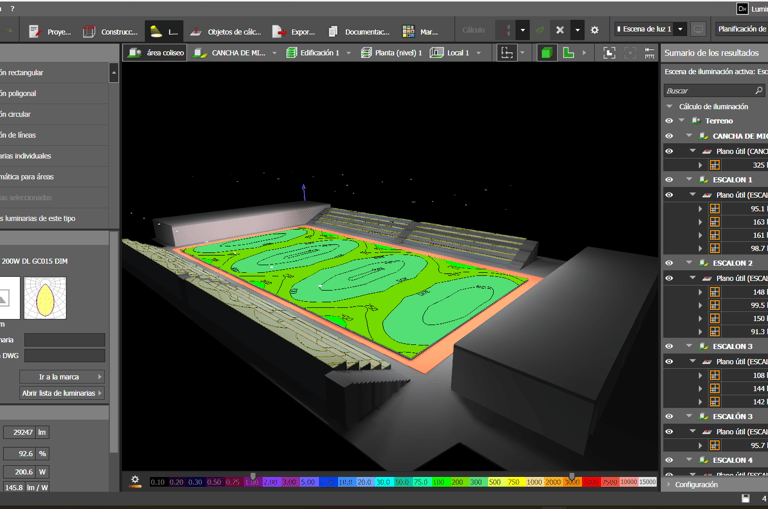Image resolution: width=768 pixels, height=509 pixels.
Task: Choose distribución poligonal option
Action: pos(54,94)
